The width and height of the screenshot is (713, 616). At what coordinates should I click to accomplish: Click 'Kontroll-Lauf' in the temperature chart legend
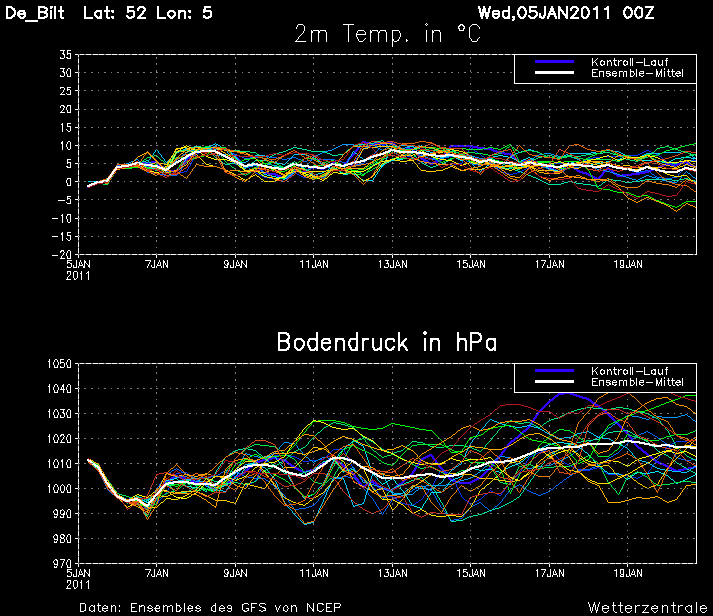(629, 62)
